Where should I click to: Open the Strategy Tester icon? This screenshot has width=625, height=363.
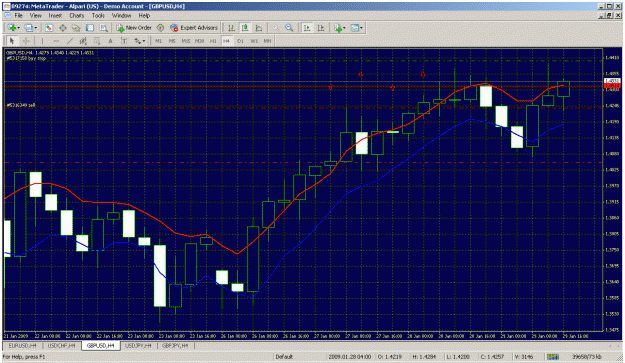coord(104,28)
